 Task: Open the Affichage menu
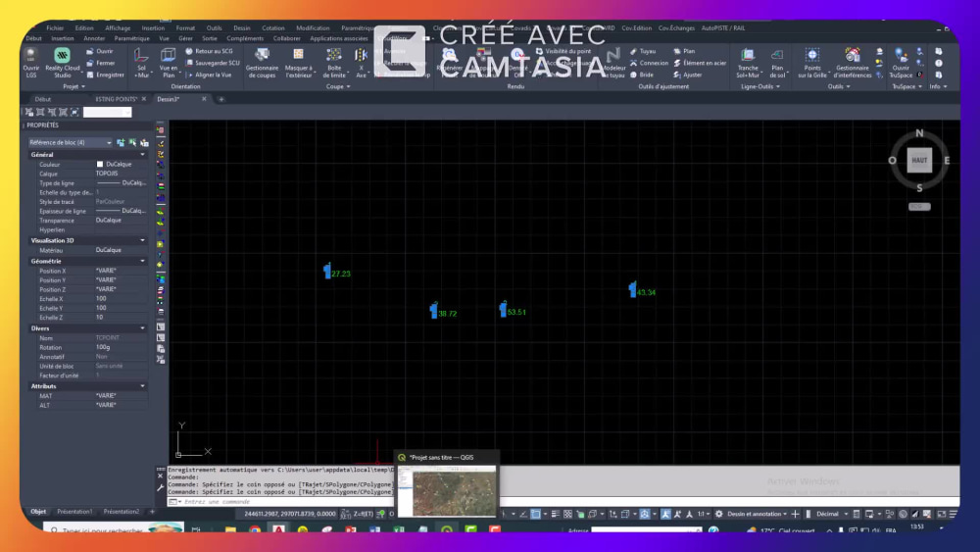click(x=118, y=28)
